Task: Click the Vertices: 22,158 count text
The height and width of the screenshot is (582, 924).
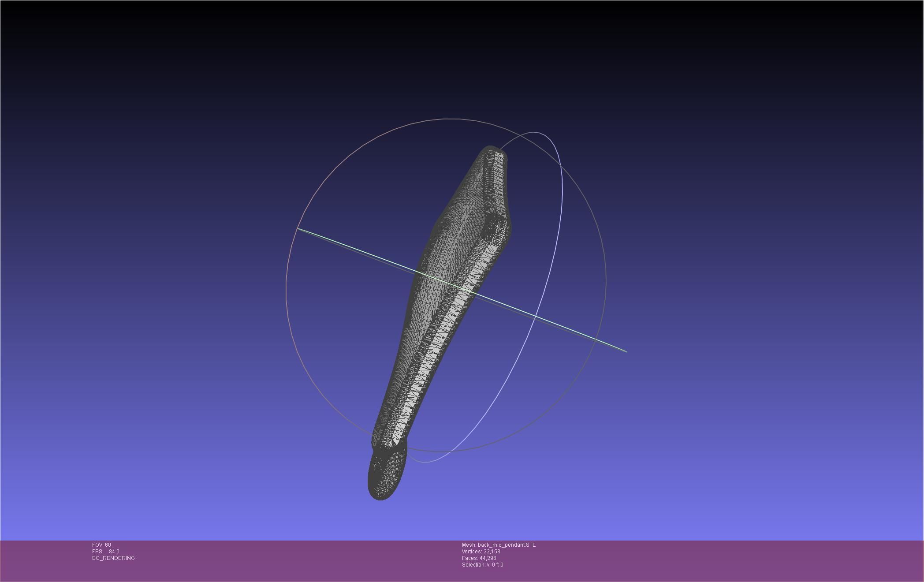Action: (x=481, y=552)
